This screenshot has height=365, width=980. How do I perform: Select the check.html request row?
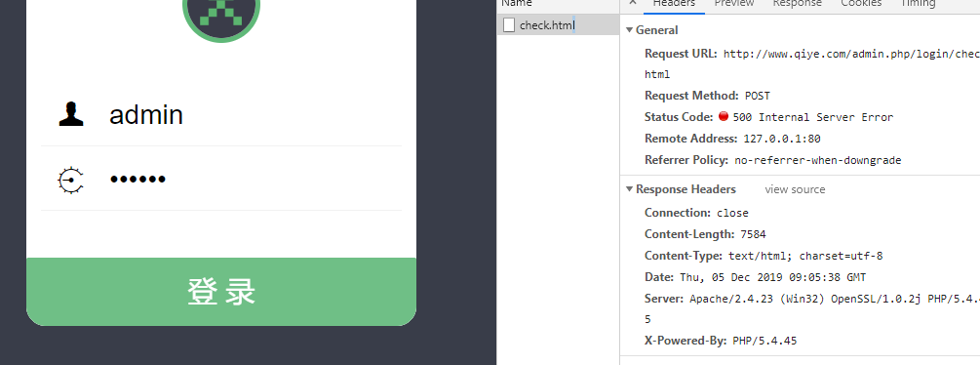point(558,25)
